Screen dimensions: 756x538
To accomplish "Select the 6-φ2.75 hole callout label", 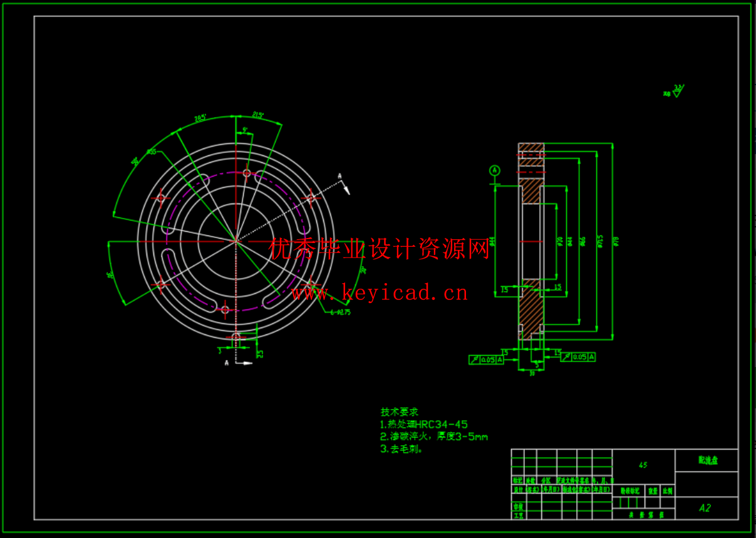I will pyautogui.click(x=340, y=312).
